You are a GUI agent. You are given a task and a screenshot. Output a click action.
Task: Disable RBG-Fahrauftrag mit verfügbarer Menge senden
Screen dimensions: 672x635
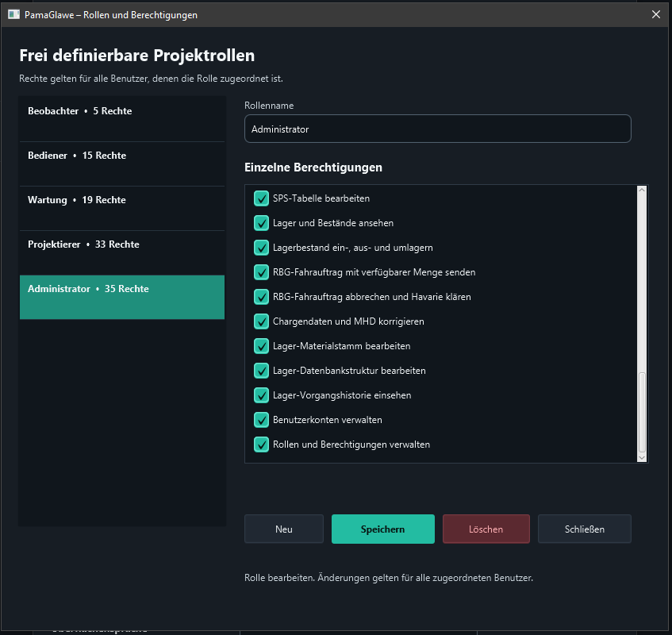tap(261, 272)
